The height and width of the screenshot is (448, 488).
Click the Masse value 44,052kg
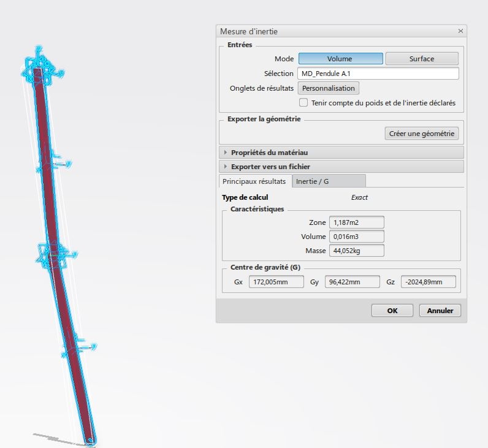[x=357, y=251]
